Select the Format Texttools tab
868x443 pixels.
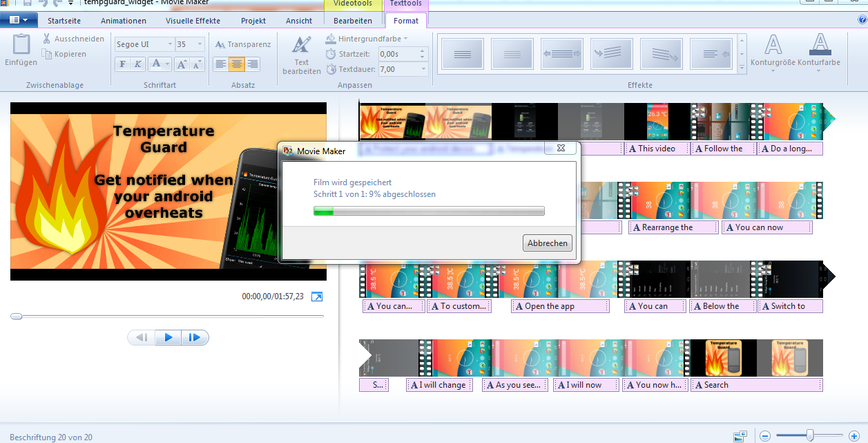pos(406,21)
